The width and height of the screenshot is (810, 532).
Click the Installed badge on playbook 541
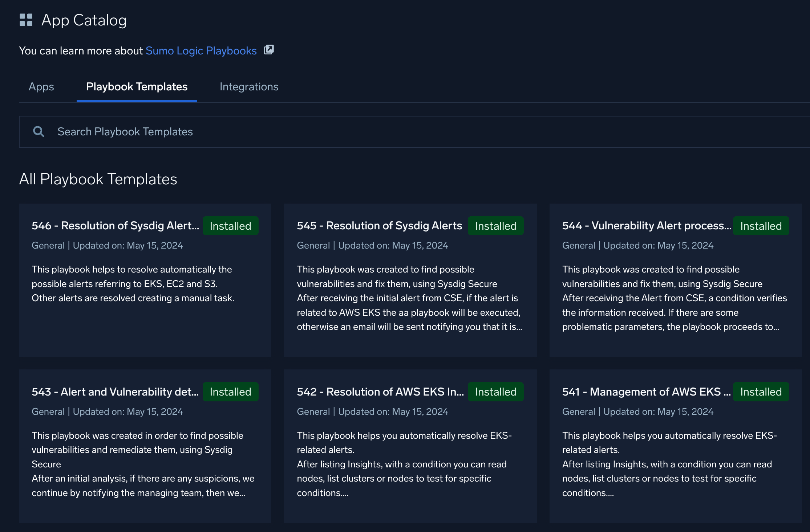(x=761, y=392)
